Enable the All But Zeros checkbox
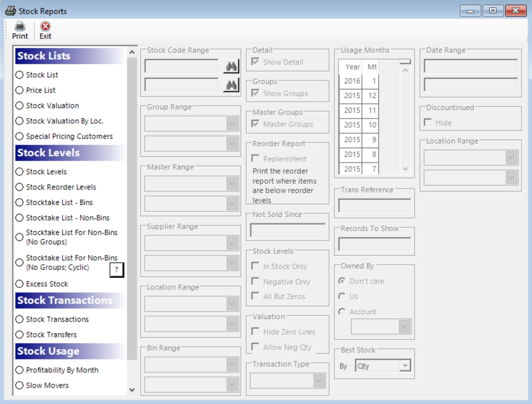The height and width of the screenshot is (404, 532). pos(255,296)
